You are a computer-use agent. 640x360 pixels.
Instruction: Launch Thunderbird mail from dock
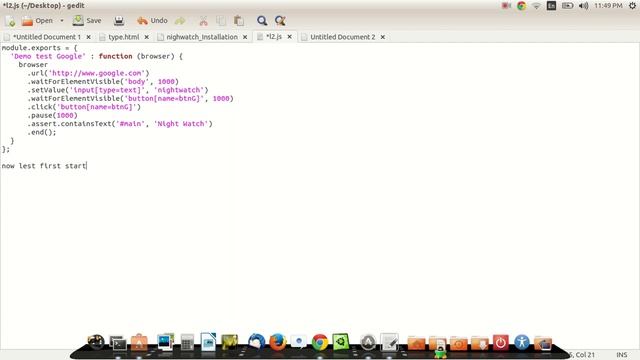pyautogui.click(x=256, y=342)
